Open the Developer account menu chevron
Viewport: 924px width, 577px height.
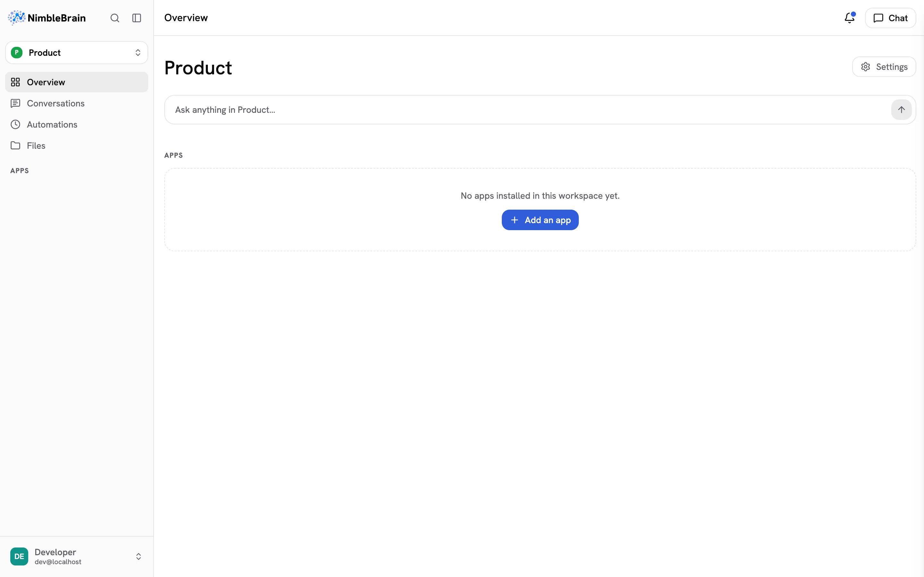(x=139, y=556)
